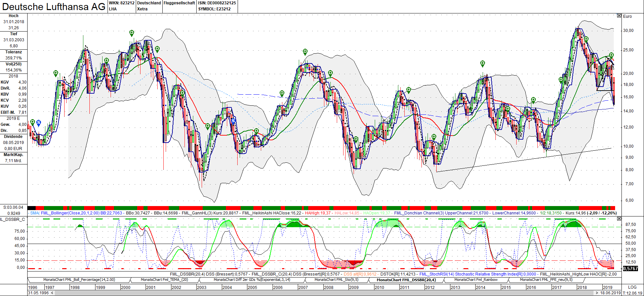Click the end date field 18.06.2019
The width and height of the screenshot is (644, 296).
point(610,293)
